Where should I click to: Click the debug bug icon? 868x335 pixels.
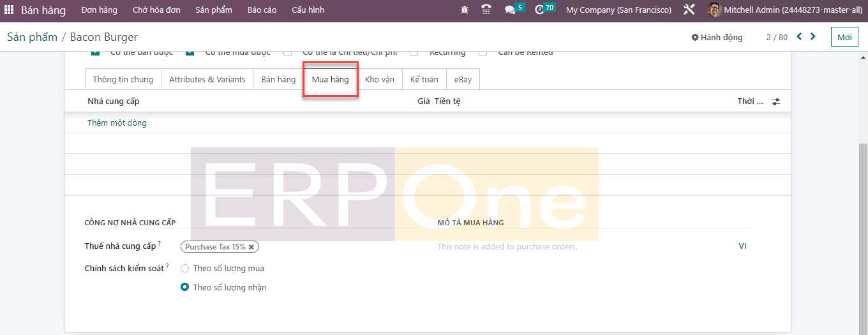tap(464, 10)
